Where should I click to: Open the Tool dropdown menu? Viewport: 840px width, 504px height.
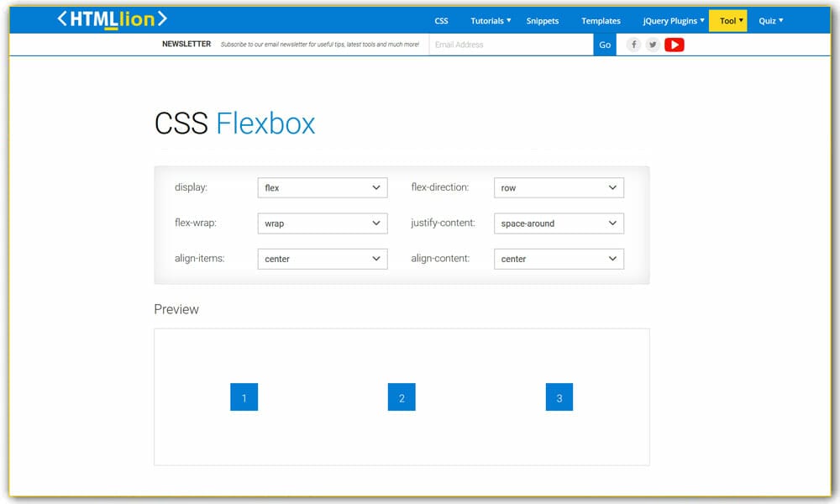pos(727,20)
